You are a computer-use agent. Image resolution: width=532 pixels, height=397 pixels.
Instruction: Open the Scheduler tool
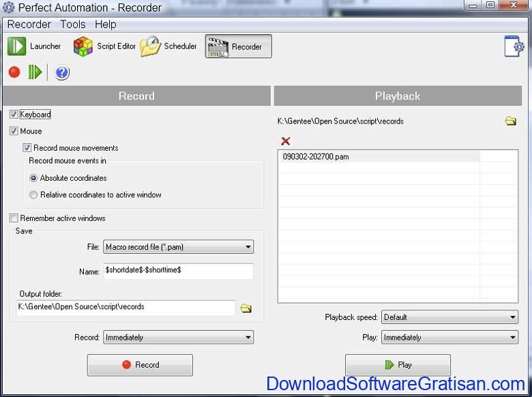tap(168, 46)
